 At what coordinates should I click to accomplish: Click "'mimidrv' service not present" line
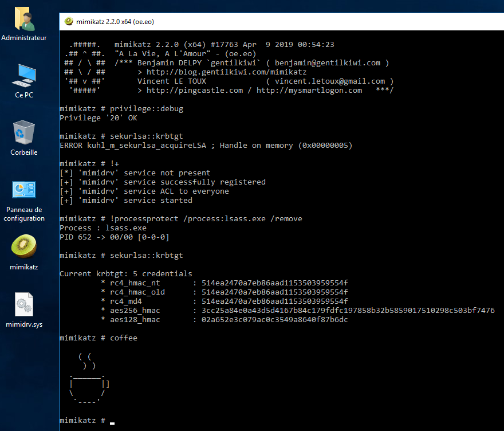pyautogui.click(x=135, y=173)
